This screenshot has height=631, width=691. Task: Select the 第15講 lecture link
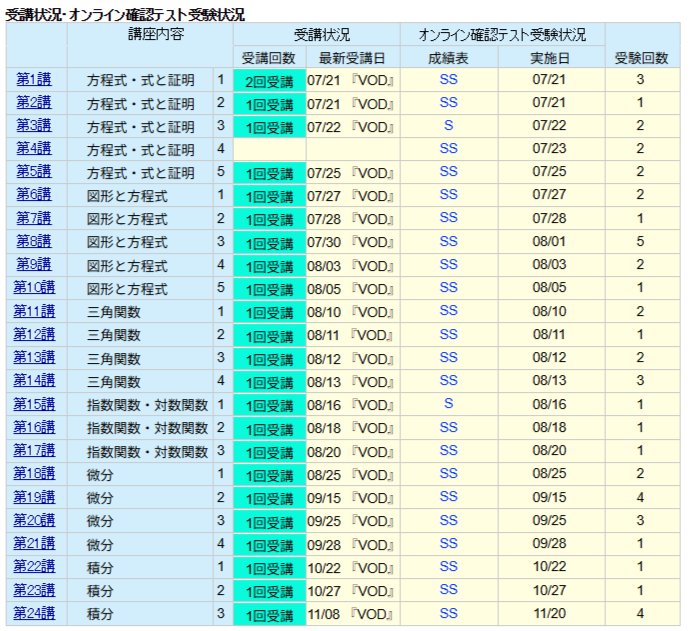(x=33, y=404)
